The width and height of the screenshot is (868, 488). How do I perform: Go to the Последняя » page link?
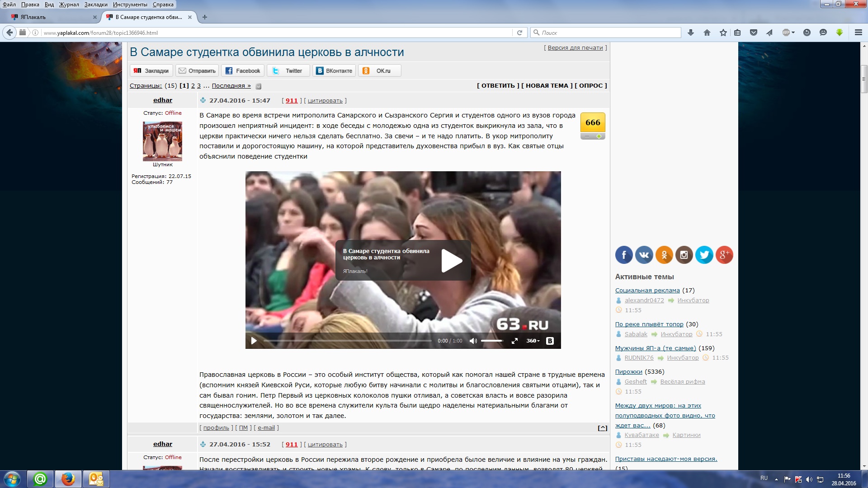click(x=231, y=85)
